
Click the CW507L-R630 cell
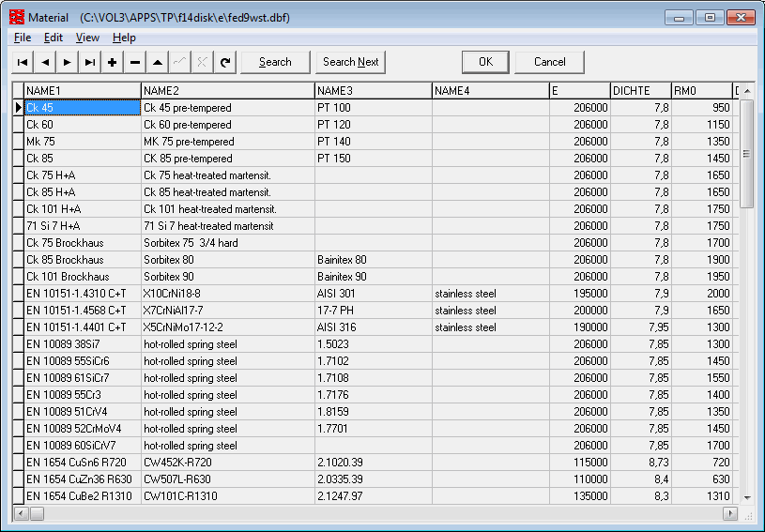tap(228, 479)
